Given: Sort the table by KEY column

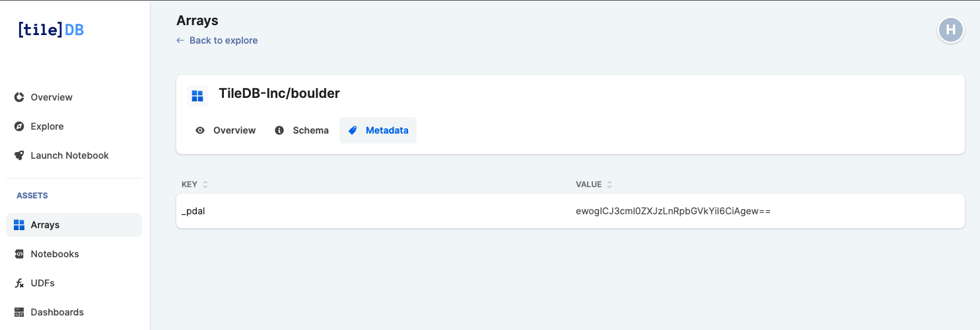Looking at the screenshot, I should click(x=205, y=185).
